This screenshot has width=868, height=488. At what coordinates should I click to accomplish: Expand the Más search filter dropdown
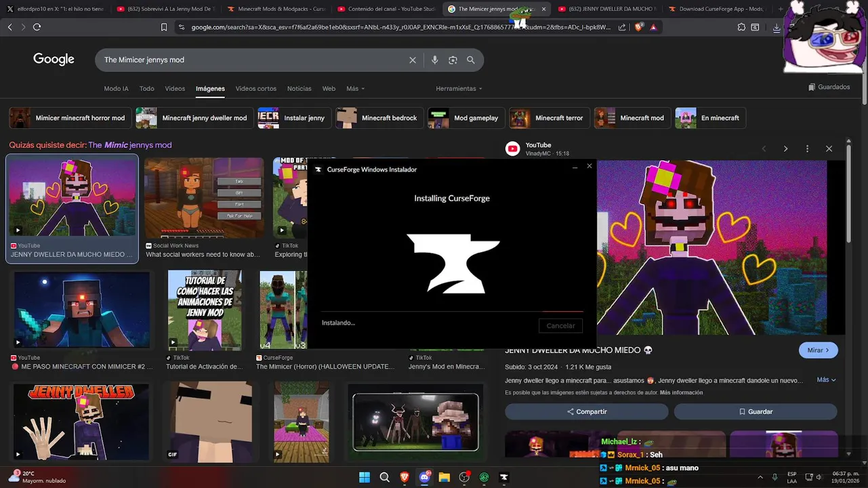[355, 89]
